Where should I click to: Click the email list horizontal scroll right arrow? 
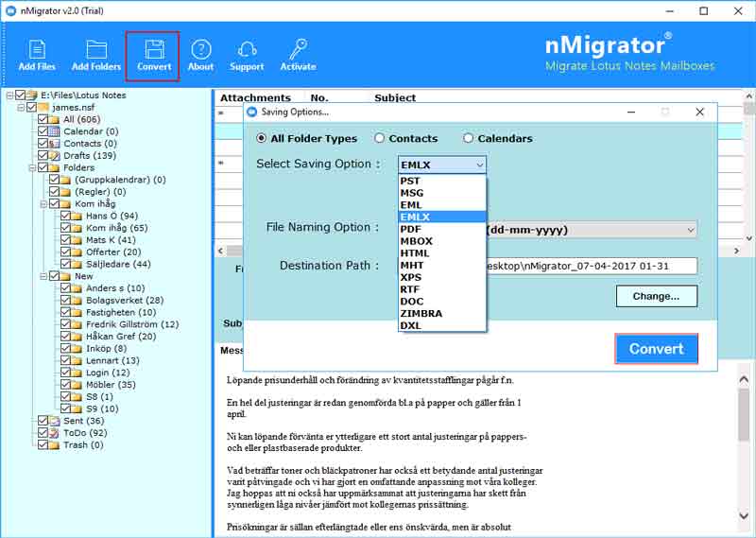point(736,251)
